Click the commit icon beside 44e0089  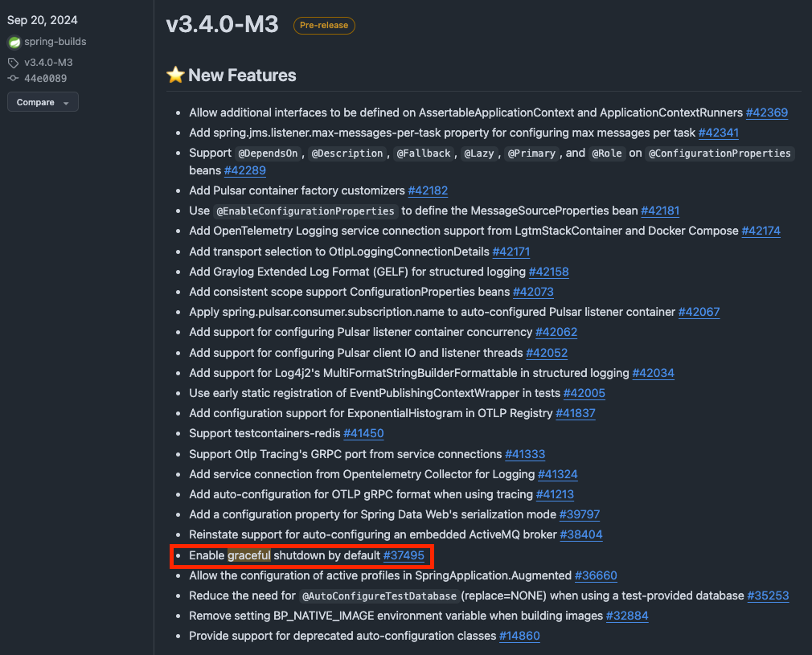pos(13,78)
